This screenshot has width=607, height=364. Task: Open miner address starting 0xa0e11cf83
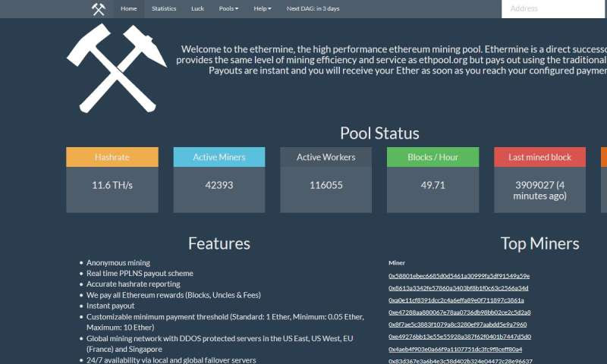point(456,300)
